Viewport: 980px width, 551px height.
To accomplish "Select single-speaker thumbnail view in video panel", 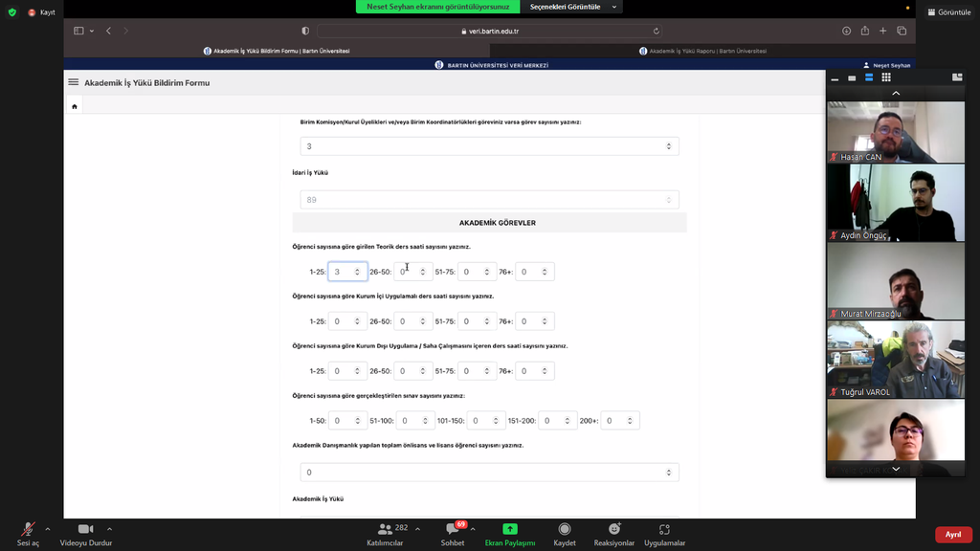I will coord(852,77).
